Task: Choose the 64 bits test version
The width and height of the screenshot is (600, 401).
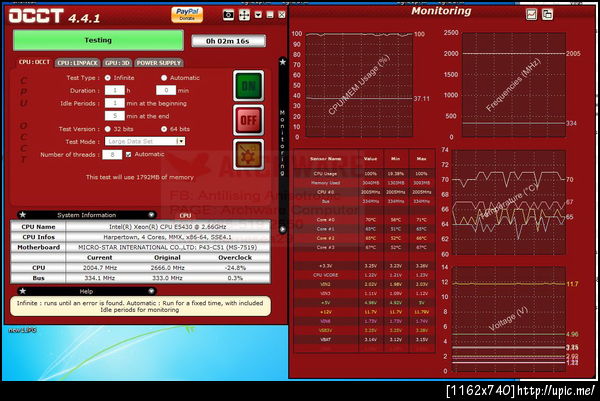Action: pos(164,129)
